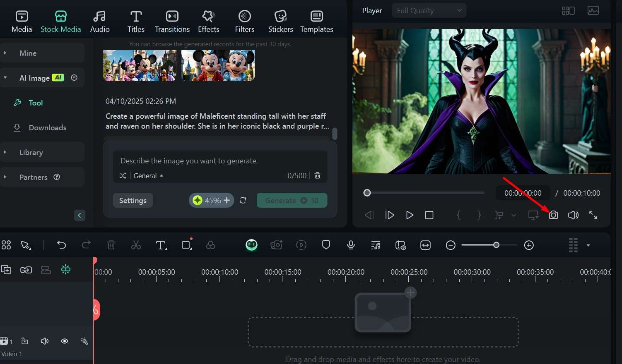The height and width of the screenshot is (364, 622).
Task: Click Partners help question icon
Action: 57,177
